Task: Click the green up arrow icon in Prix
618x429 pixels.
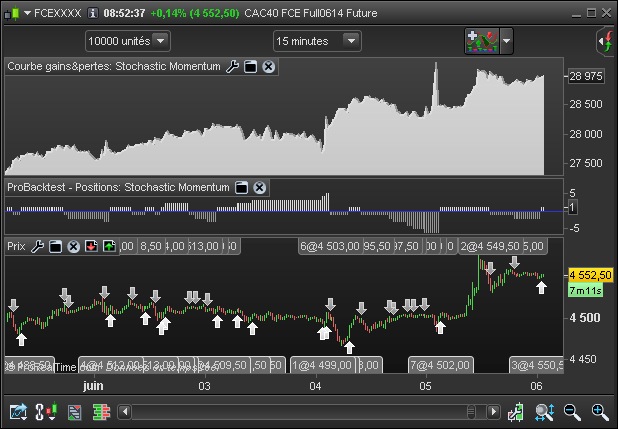Action: (x=109, y=247)
